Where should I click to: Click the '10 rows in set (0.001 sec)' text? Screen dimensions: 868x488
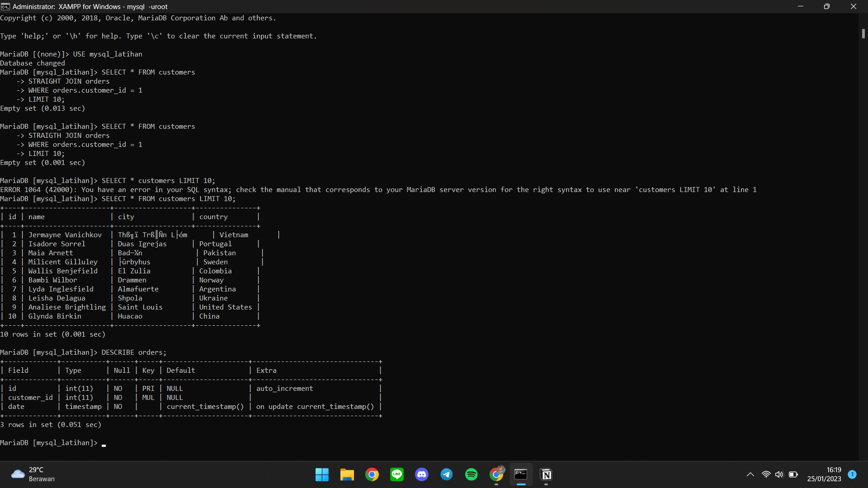tap(52, 334)
